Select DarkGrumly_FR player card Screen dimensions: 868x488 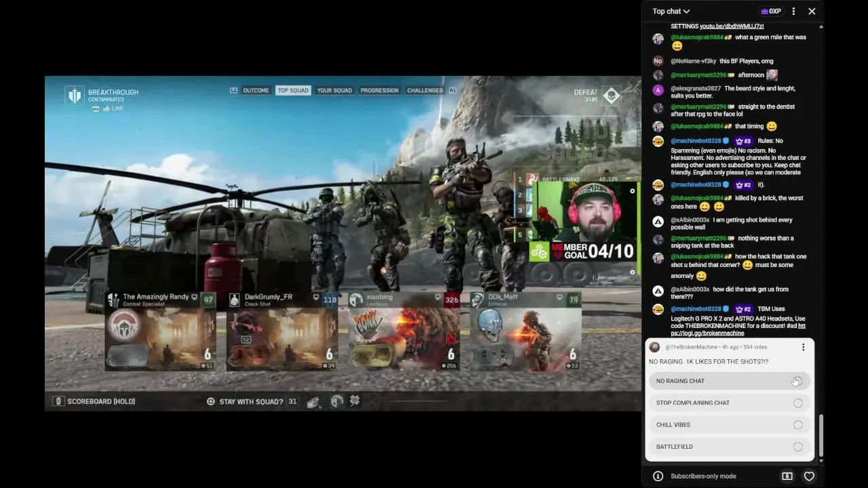pyautogui.click(x=282, y=331)
